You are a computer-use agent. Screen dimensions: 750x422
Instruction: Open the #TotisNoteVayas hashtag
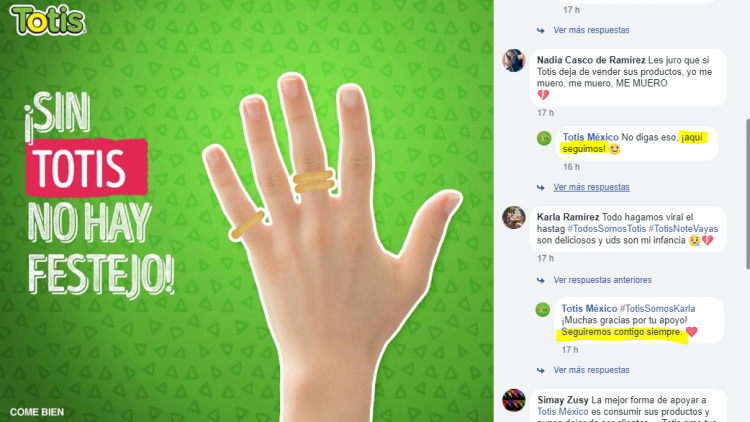(x=683, y=229)
